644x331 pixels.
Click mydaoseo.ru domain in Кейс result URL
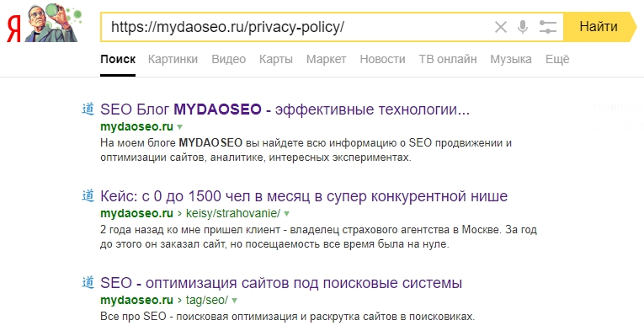(x=136, y=214)
